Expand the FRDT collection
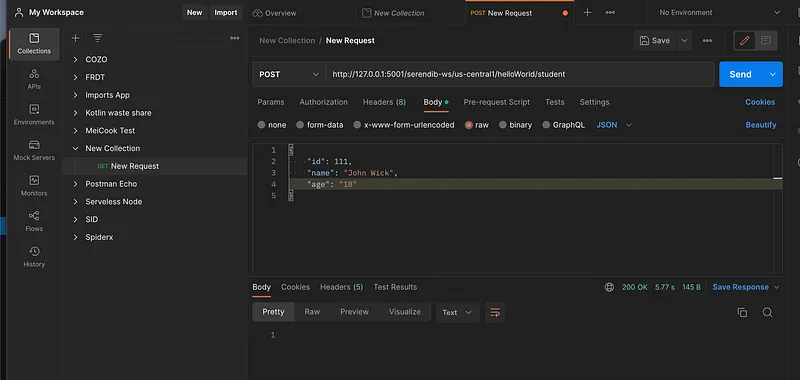The height and width of the screenshot is (380, 800). (x=76, y=78)
